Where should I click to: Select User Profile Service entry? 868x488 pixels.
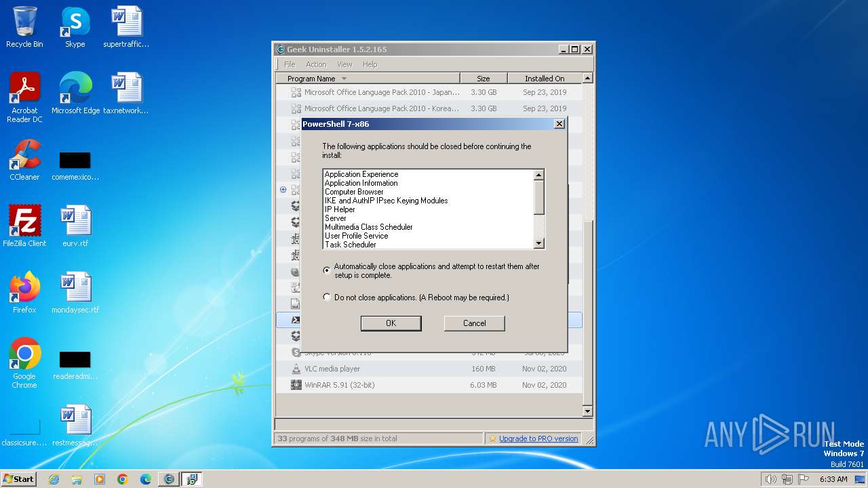(x=356, y=236)
